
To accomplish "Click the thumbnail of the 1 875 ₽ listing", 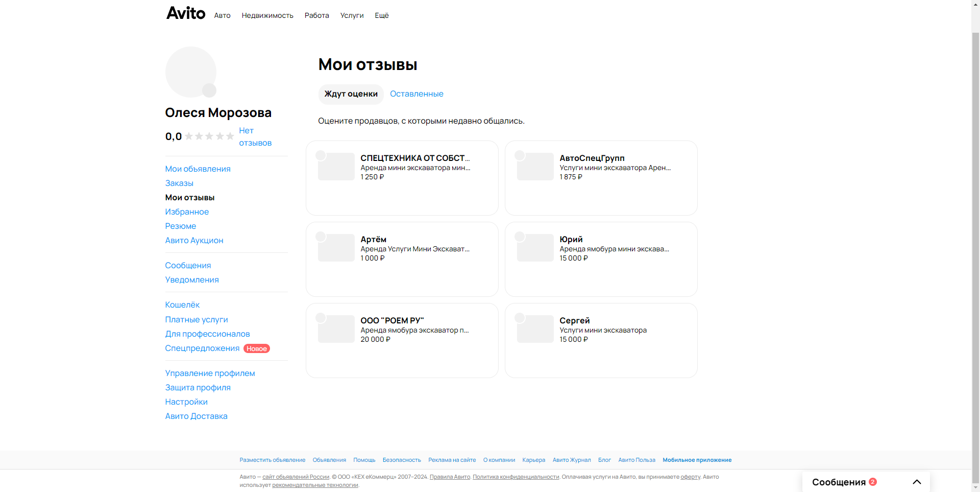I will pyautogui.click(x=535, y=167).
